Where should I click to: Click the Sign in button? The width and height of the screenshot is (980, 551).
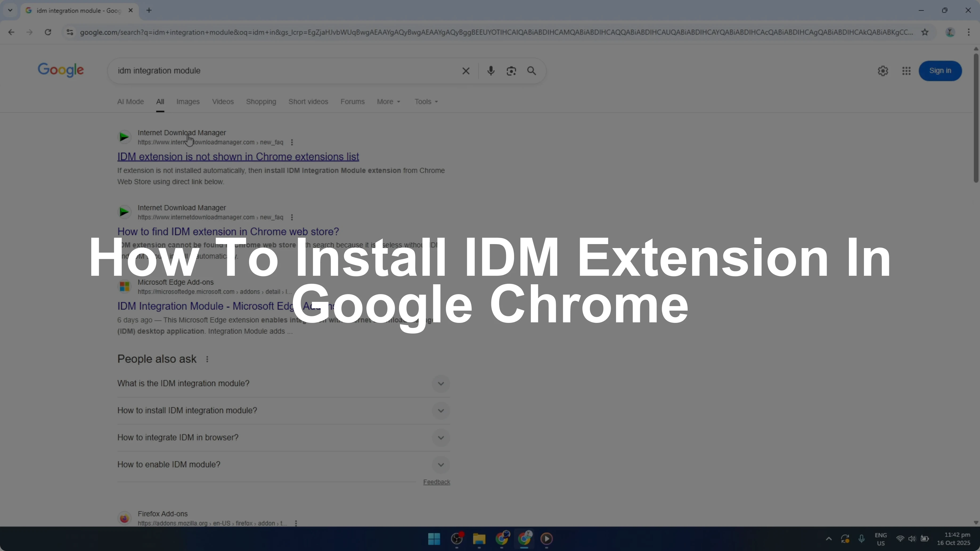940,71
